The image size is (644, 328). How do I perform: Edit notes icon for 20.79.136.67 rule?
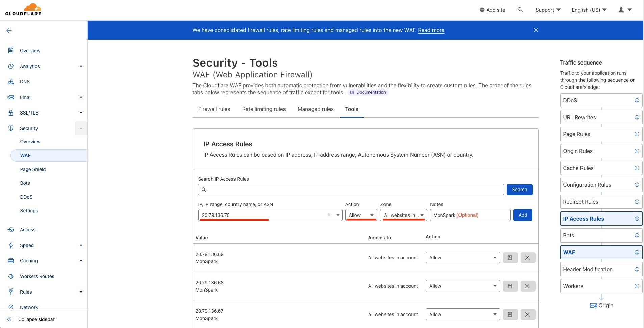coord(510,314)
